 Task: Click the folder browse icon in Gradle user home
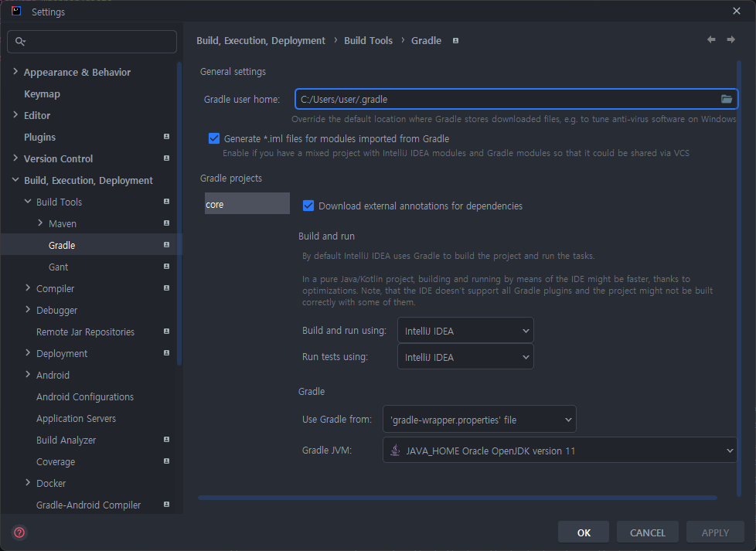coord(726,99)
